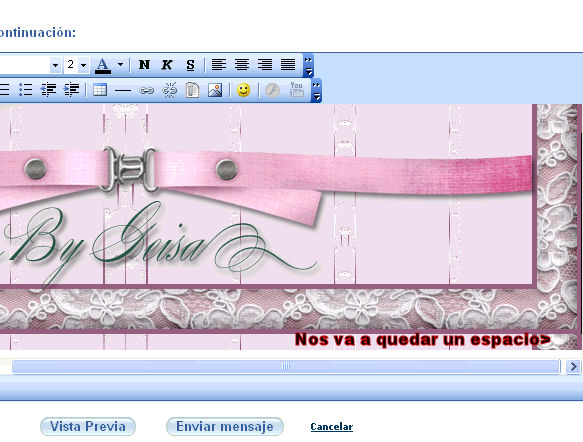Insert a hyperlink with the chain icon

tap(146, 90)
